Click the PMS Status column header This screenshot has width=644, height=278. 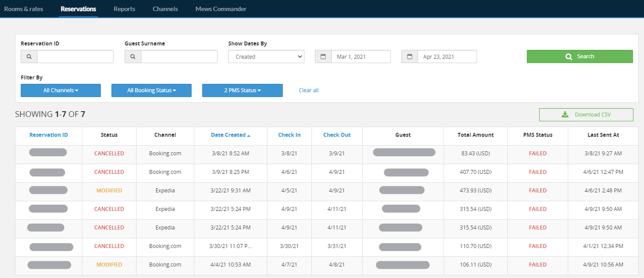(538, 135)
